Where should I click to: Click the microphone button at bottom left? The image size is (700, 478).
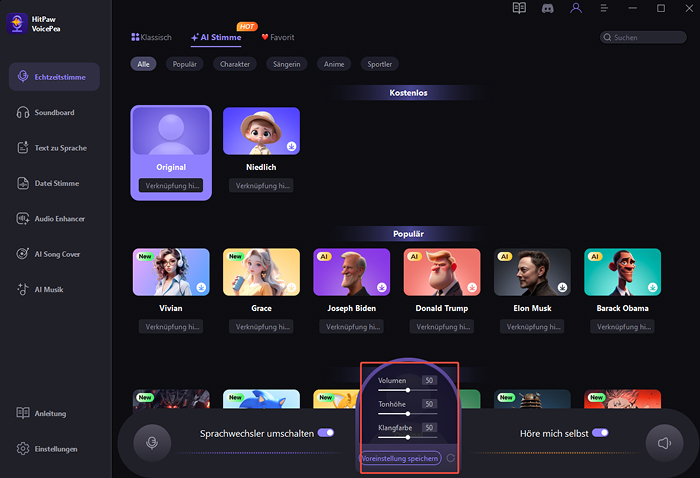point(152,441)
